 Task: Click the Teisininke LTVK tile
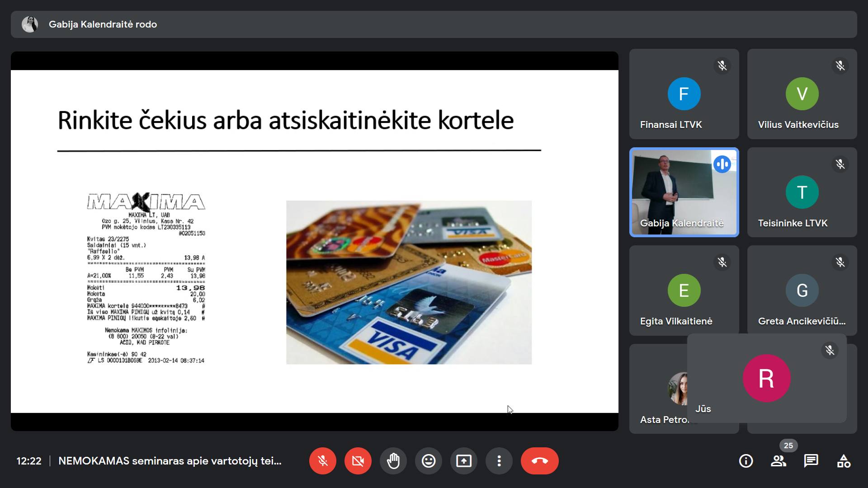pyautogui.click(x=802, y=192)
